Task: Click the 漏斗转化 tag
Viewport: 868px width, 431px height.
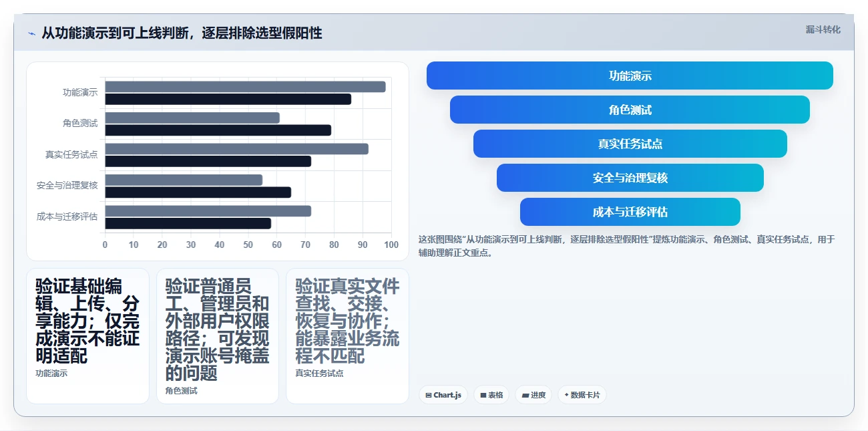Action: 823,29
